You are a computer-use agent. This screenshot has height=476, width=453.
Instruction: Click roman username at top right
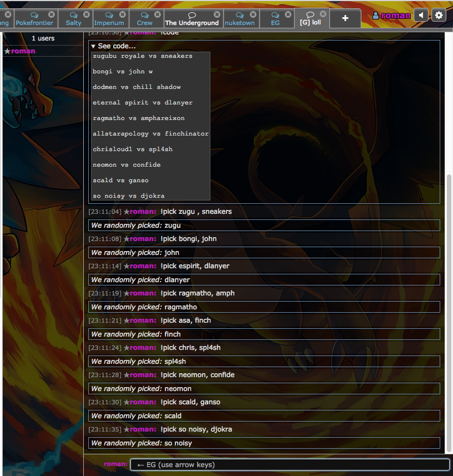(396, 16)
